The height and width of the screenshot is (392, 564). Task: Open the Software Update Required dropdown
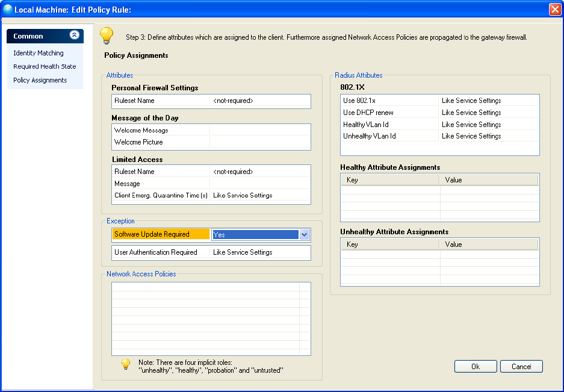pos(304,235)
